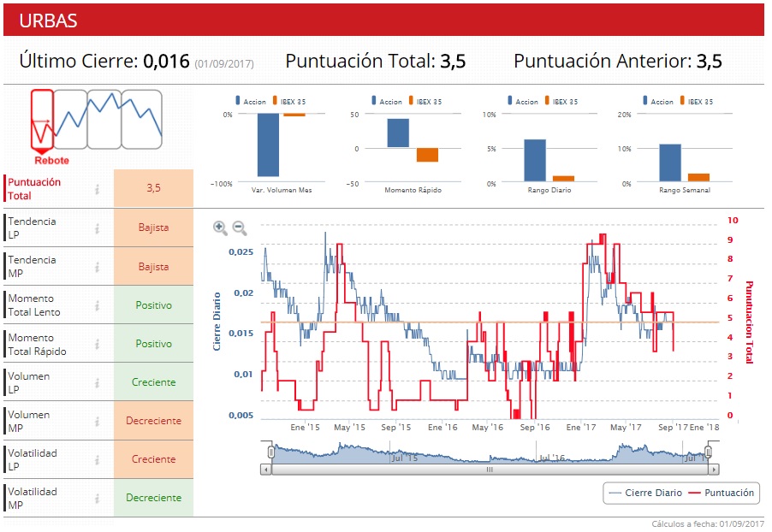Zoom in on the price chart
The image size is (772, 532).
click(220, 228)
